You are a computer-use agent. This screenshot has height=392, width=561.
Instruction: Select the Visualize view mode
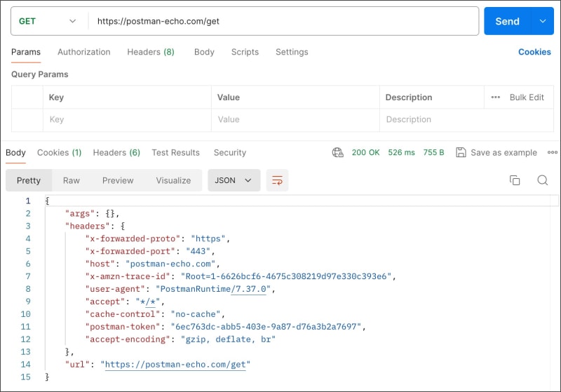pos(173,180)
